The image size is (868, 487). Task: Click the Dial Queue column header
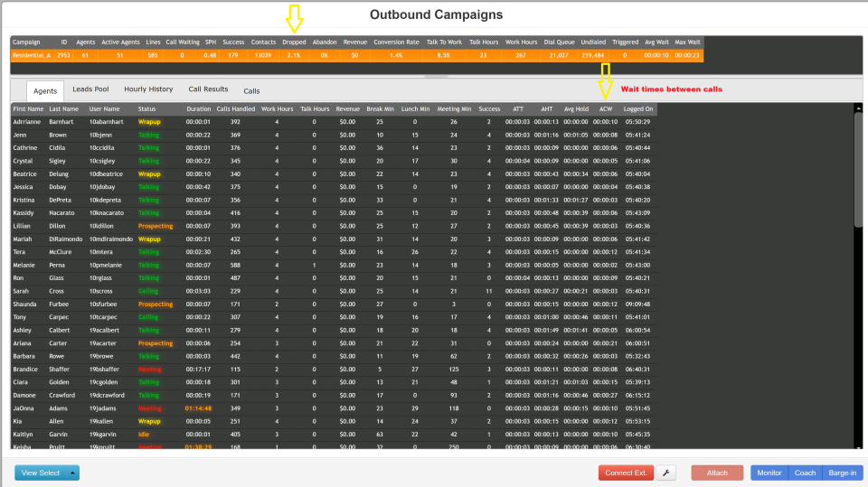pyautogui.click(x=559, y=42)
